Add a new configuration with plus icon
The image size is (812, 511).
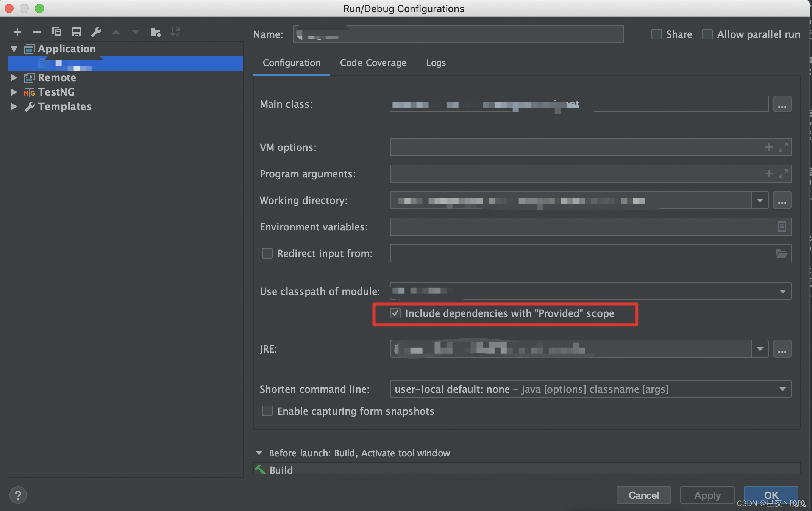17,32
